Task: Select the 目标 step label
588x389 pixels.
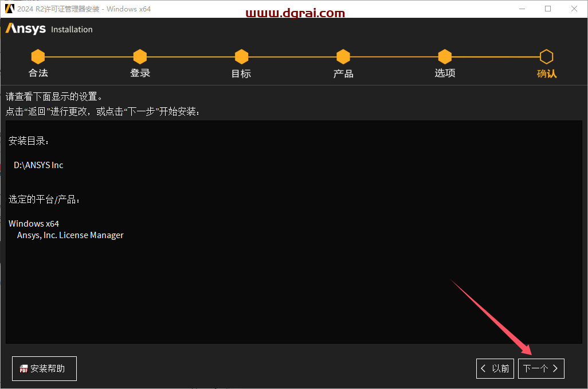Action: coord(241,73)
